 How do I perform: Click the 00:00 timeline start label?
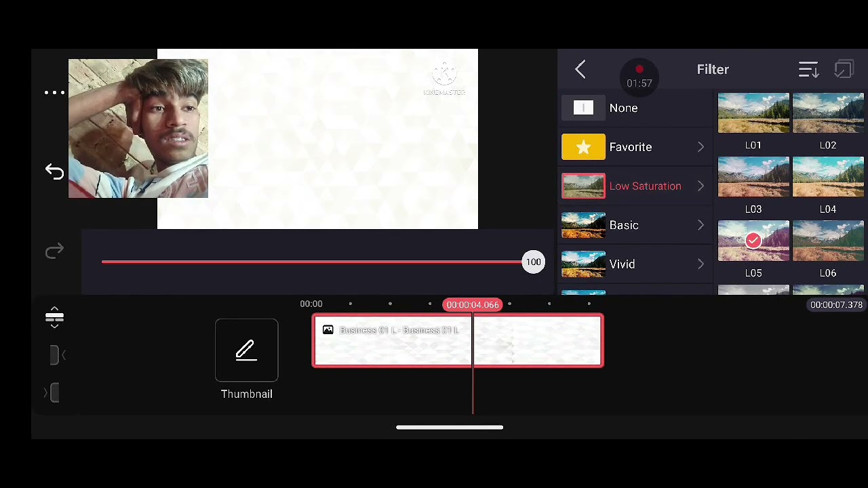[x=311, y=304]
